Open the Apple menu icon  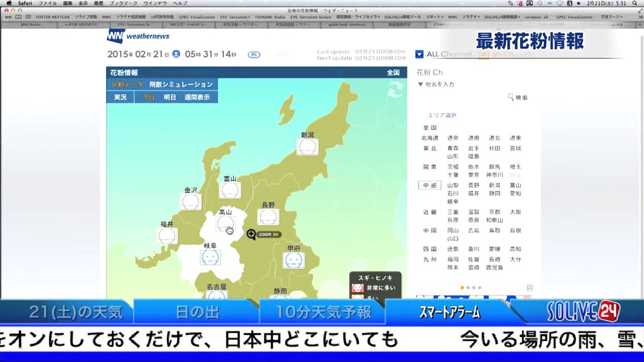(9, 3)
